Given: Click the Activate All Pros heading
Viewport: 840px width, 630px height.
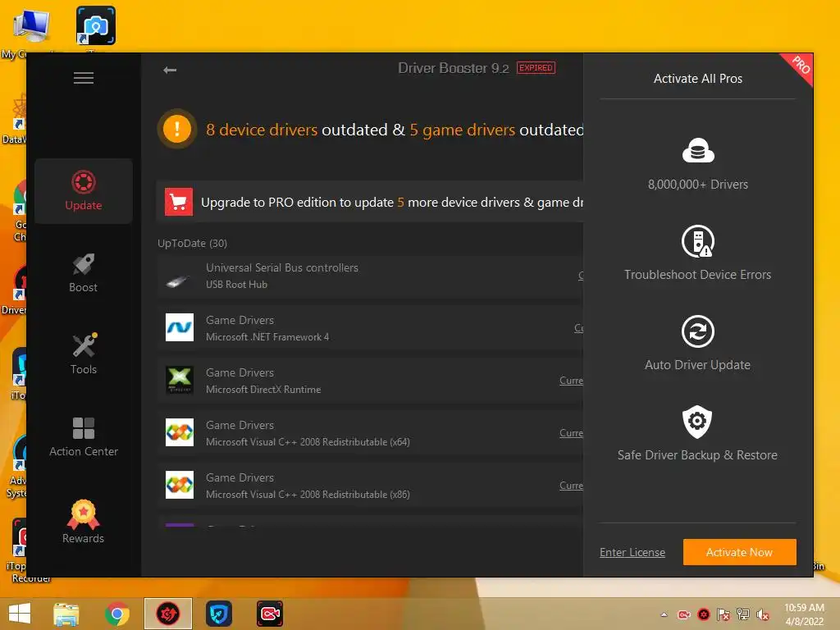Looking at the screenshot, I should pos(697,79).
